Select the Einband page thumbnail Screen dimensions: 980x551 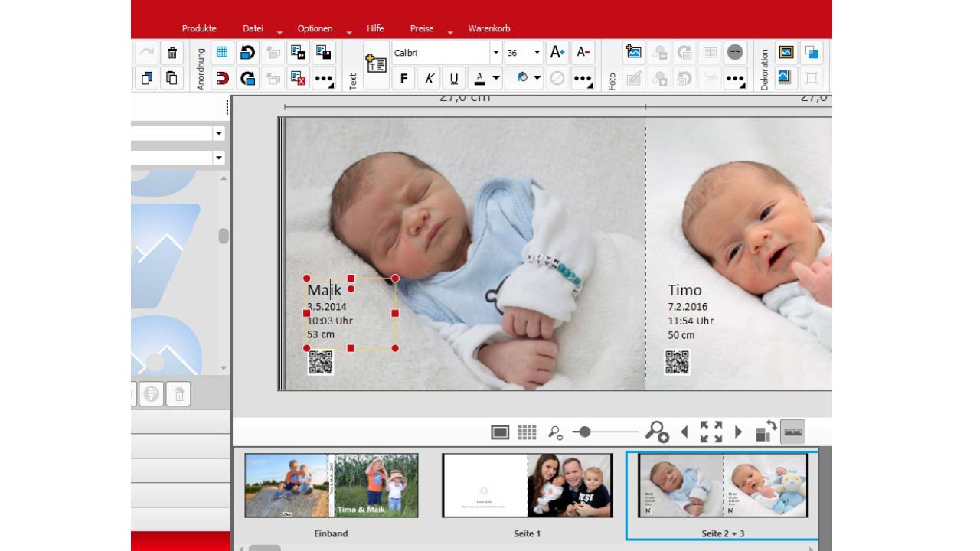click(332, 486)
